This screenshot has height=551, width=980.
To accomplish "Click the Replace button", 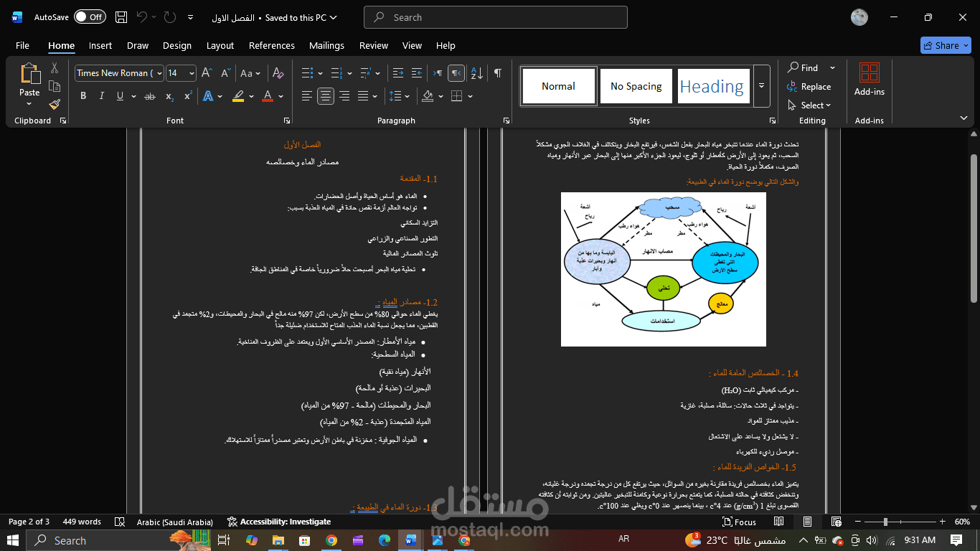I will pyautogui.click(x=809, y=86).
